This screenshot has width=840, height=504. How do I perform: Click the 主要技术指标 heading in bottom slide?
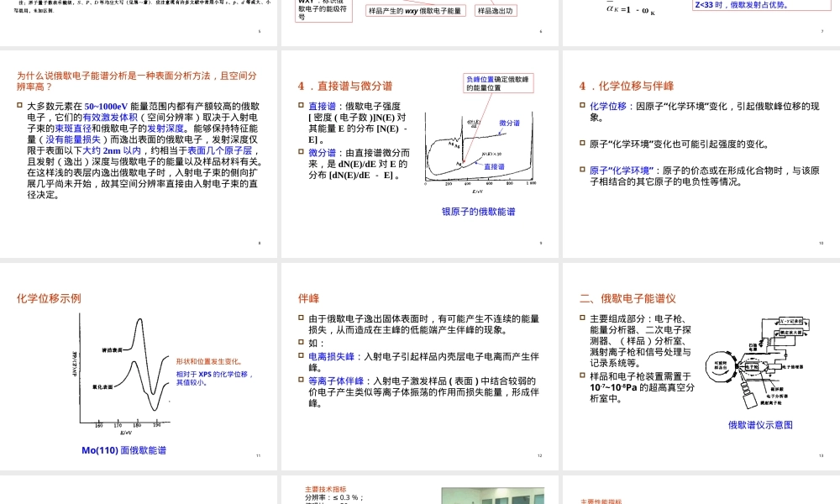[326, 489]
